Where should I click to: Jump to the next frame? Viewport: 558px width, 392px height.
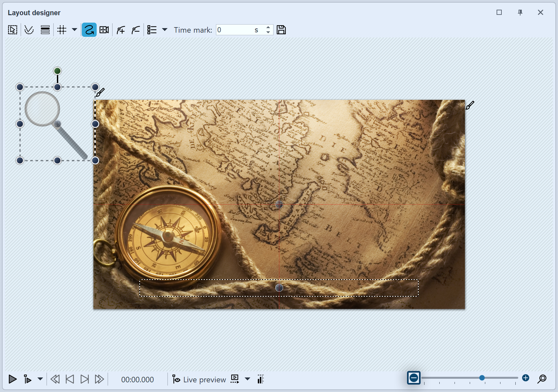(84, 379)
